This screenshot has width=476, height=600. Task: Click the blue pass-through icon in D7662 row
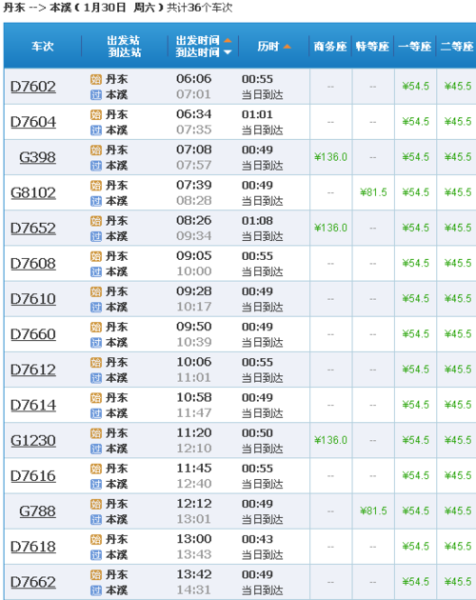(x=96, y=590)
